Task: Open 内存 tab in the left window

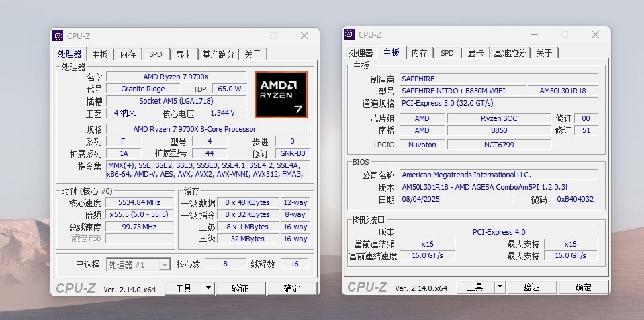Action: click(128, 54)
